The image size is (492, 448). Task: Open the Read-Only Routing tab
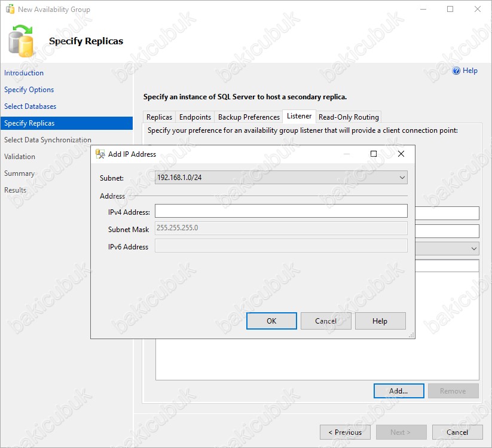pyautogui.click(x=349, y=117)
